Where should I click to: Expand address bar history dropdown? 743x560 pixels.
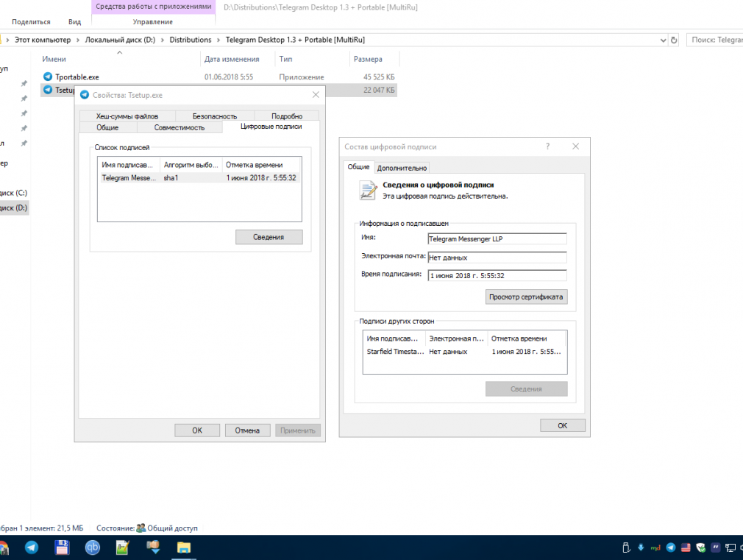663,40
